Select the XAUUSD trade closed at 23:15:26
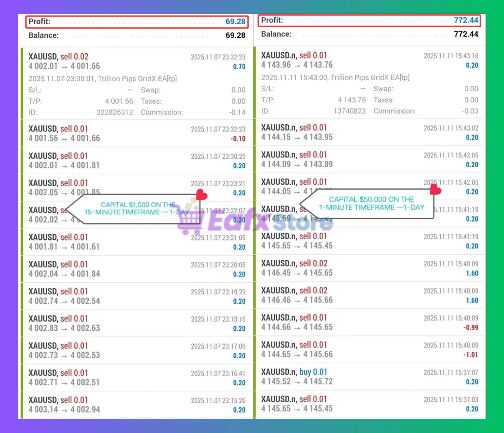This screenshot has height=433, width=504. click(x=137, y=405)
